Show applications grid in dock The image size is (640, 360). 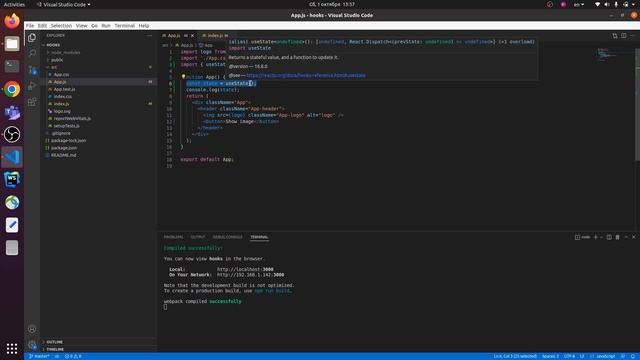pyautogui.click(x=12, y=349)
